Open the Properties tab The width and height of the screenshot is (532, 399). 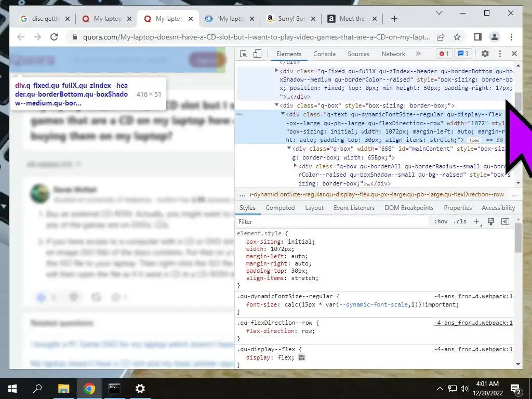(458, 208)
